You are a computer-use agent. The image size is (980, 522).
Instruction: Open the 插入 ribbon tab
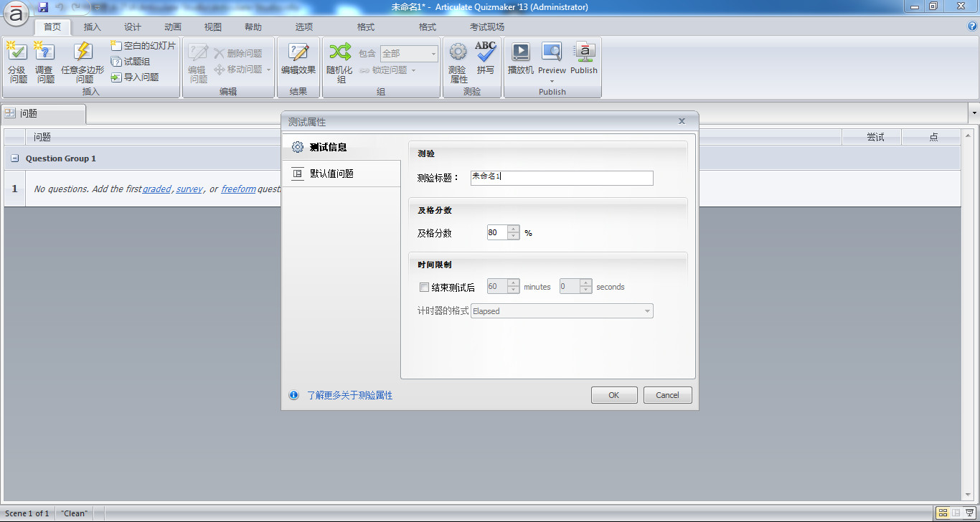[x=93, y=27]
